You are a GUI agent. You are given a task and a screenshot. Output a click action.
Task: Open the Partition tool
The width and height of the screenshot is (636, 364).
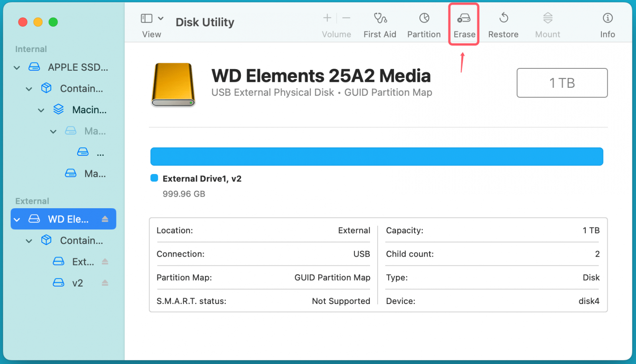[424, 18]
